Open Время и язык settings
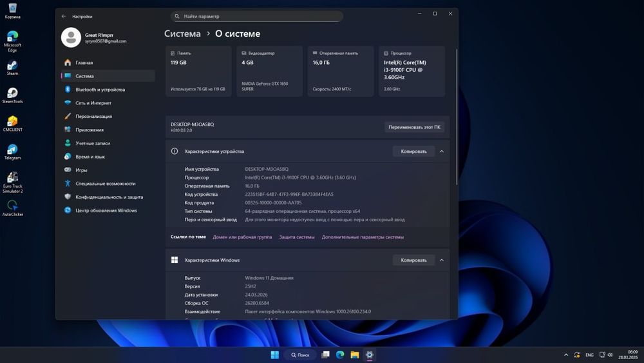 tap(108, 157)
